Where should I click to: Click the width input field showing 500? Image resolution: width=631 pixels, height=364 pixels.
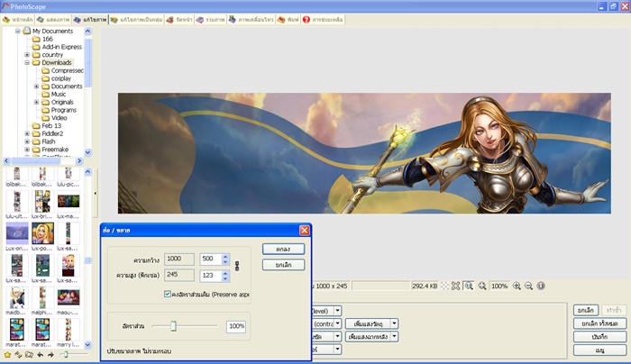click(209, 259)
